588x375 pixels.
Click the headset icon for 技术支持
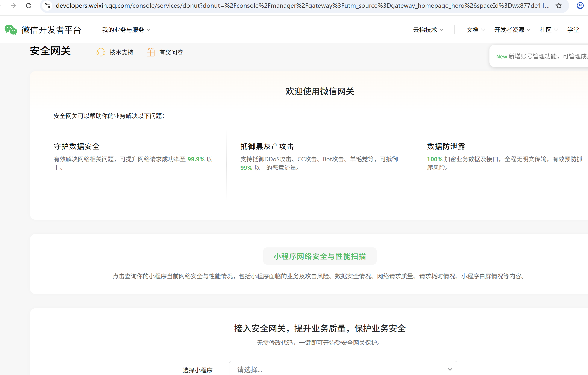(x=101, y=52)
